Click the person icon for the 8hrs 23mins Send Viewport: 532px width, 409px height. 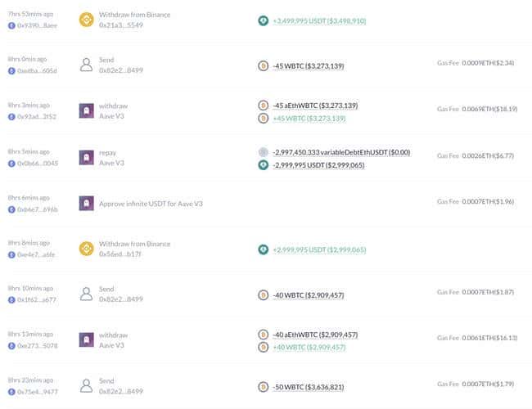pyautogui.click(x=86, y=385)
